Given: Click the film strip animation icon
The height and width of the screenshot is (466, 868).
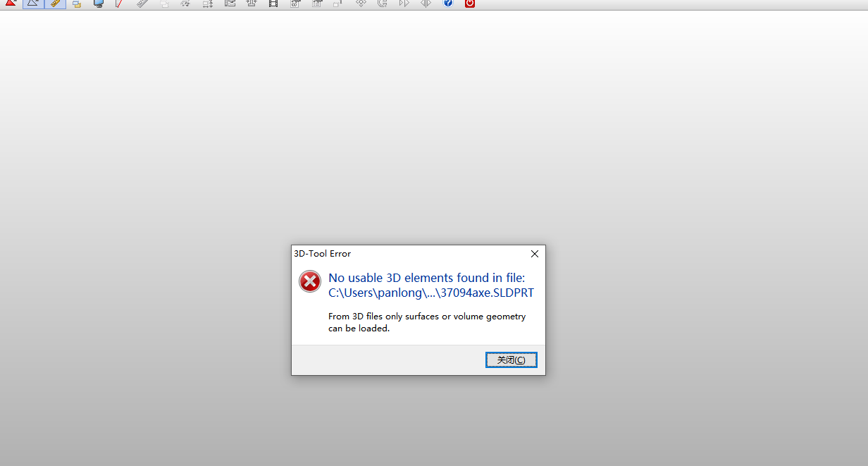Looking at the screenshot, I should pyautogui.click(x=273, y=4).
